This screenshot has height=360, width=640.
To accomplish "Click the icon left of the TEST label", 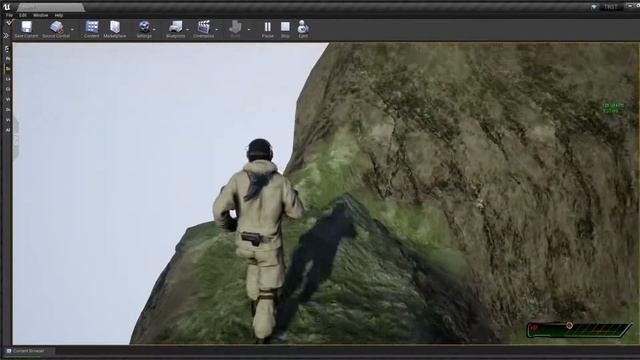I will (594, 7).
